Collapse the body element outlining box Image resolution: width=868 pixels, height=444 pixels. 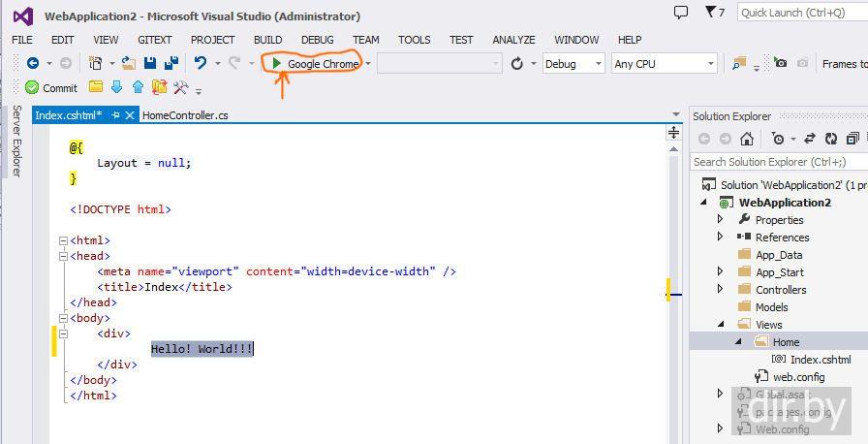(x=63, y=318)
